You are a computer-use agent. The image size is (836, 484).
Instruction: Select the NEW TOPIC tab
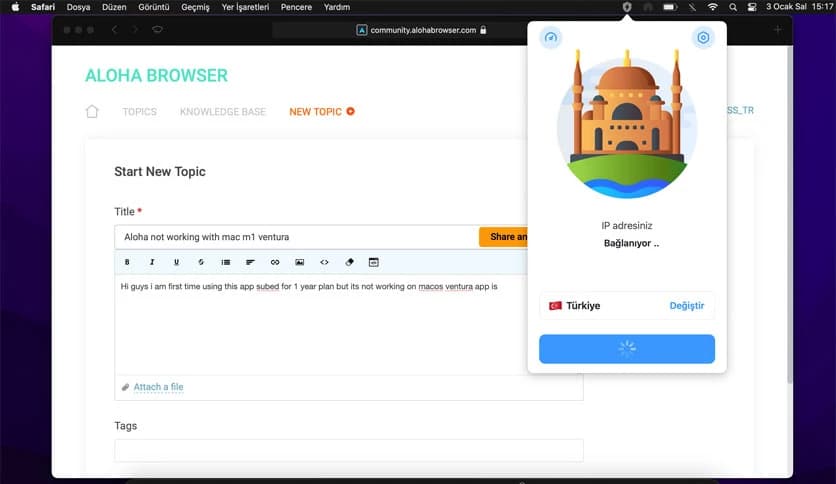point(316,112)
